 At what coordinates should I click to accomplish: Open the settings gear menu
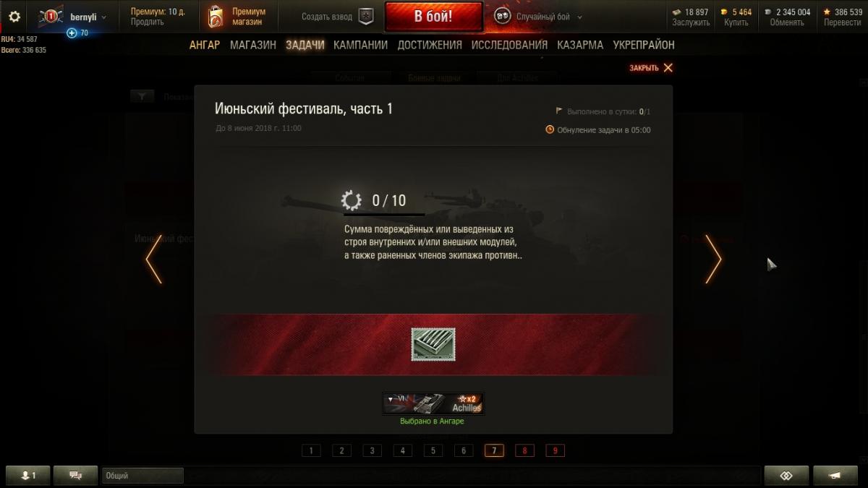[x=14, y=17]
